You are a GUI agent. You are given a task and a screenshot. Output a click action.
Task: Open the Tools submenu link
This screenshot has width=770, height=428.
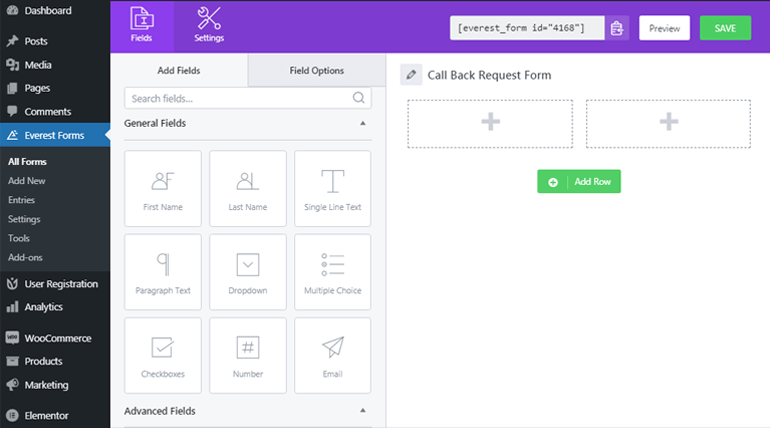pos(19,238)
